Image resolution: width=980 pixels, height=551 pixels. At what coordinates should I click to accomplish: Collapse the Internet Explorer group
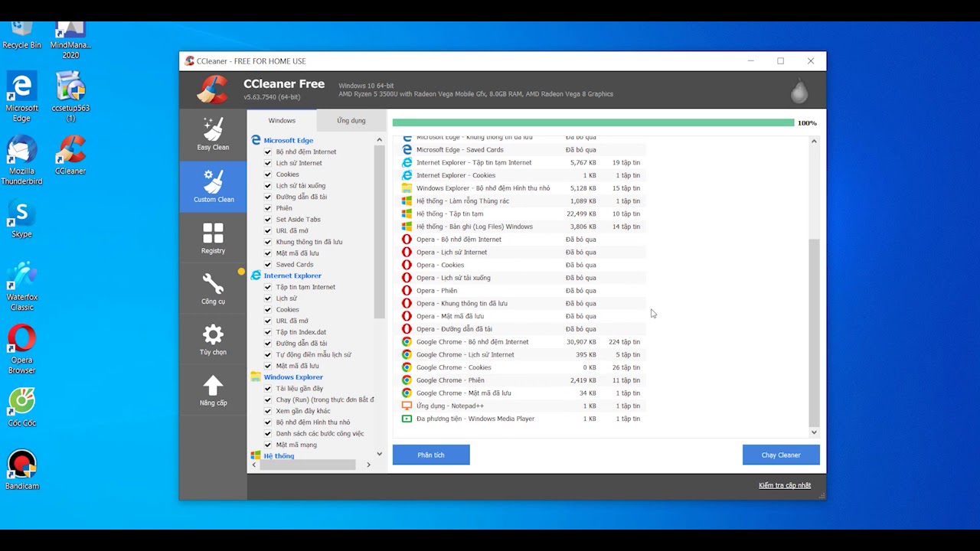(292, 275)
